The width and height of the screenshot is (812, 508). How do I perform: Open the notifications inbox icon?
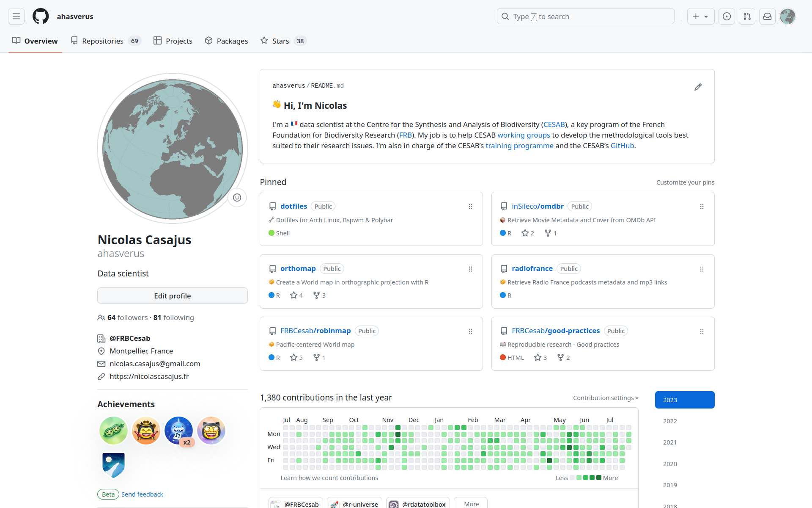[767, 17]
